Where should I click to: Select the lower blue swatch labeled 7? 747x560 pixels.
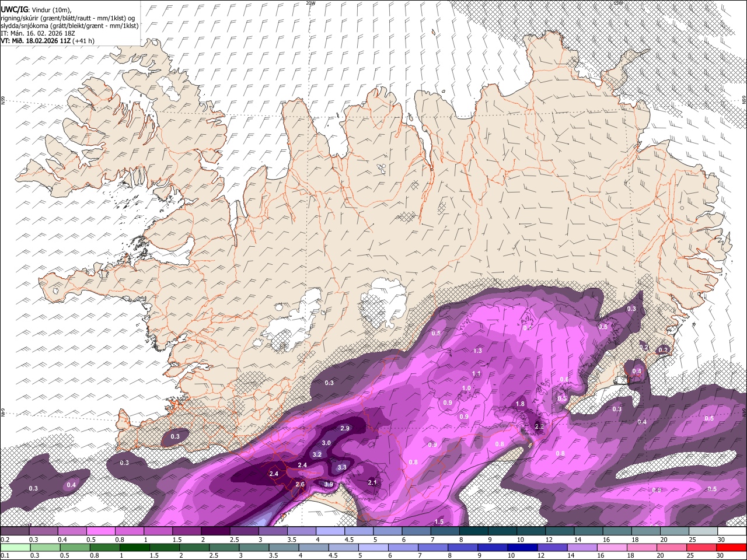432,548
